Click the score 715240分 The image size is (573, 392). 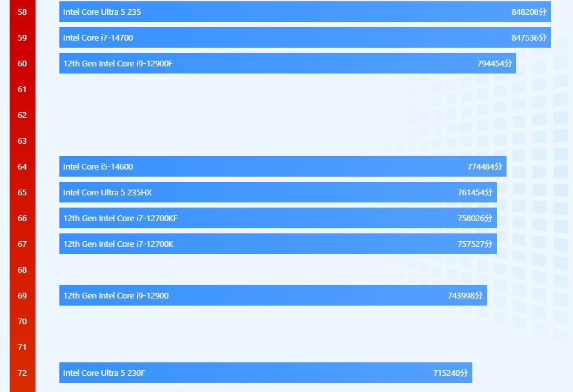tap(450, 373)
